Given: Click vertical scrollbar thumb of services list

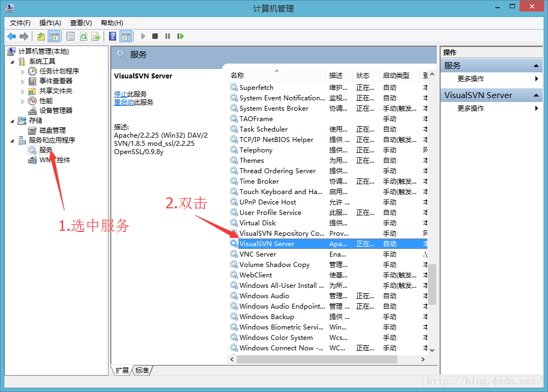Looking at the screenshot, I should pos(432,285).
